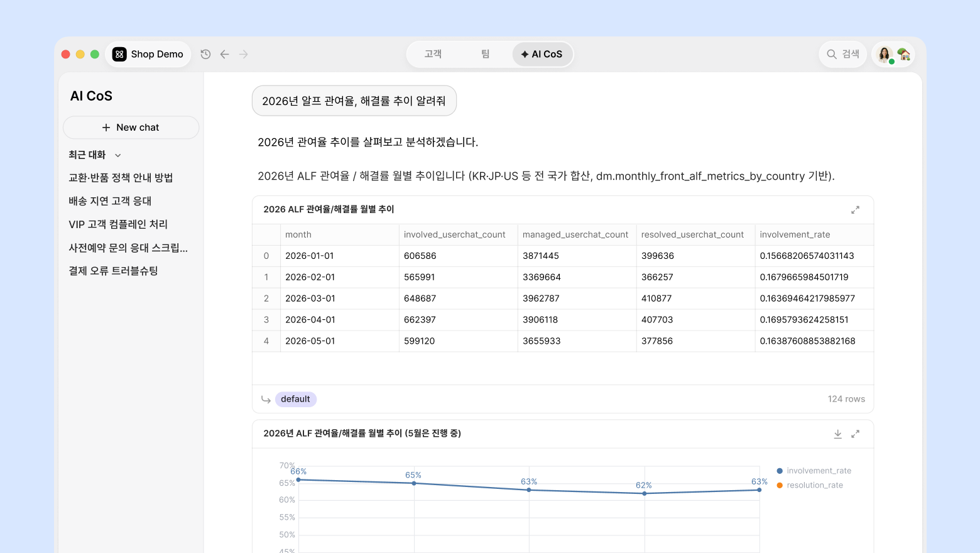Click the arrow icon beside default tag

pos(266,399)
